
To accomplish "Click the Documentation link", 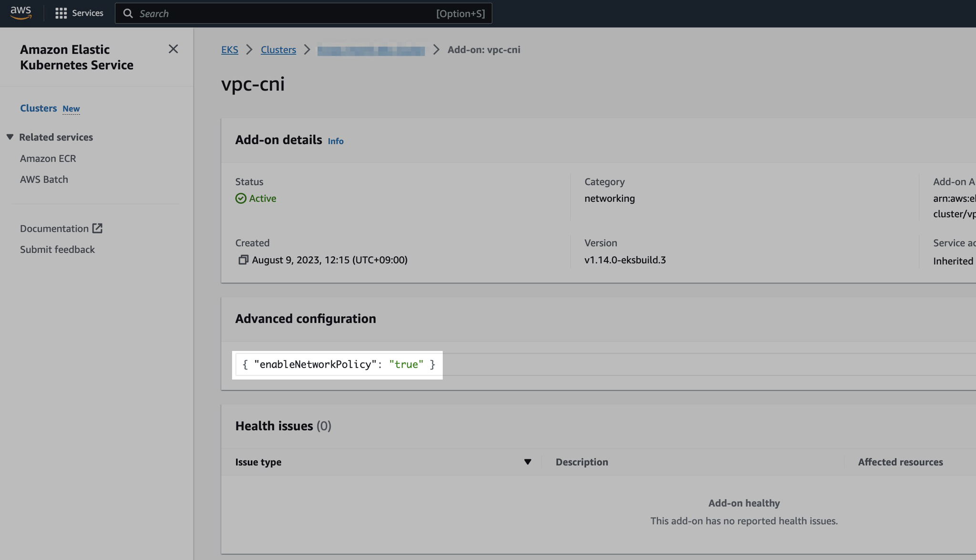I will (54, 228).
